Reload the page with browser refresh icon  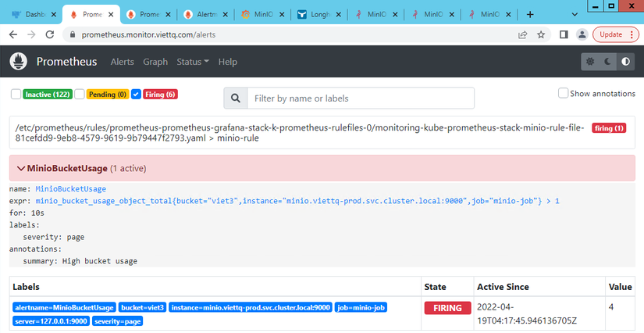click(x=50, y=34)
